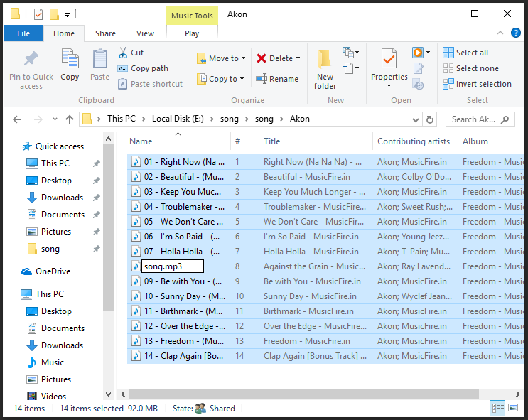
Task: Click navigation pane scroll down arrow
Action: (x=108, y=394)
